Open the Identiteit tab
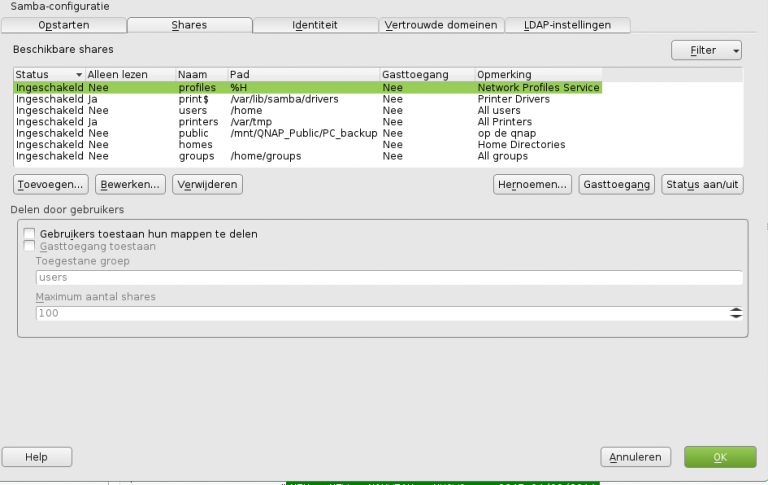 coord(315,25)
